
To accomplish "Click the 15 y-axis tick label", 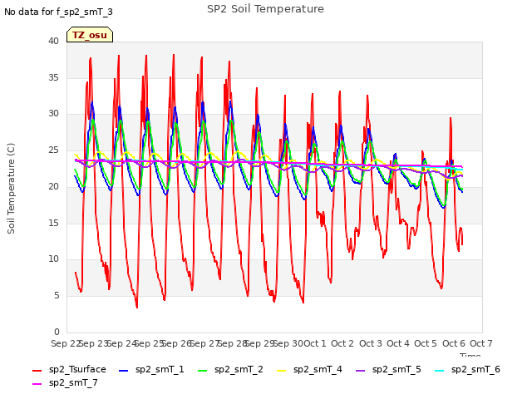I will tap(53, 223).
